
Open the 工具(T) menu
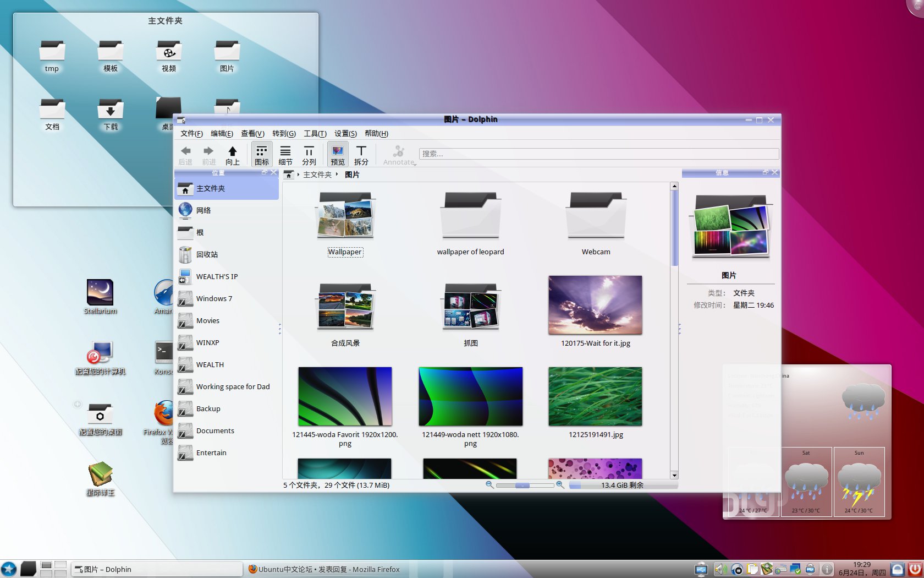click(x=315, y=133)
